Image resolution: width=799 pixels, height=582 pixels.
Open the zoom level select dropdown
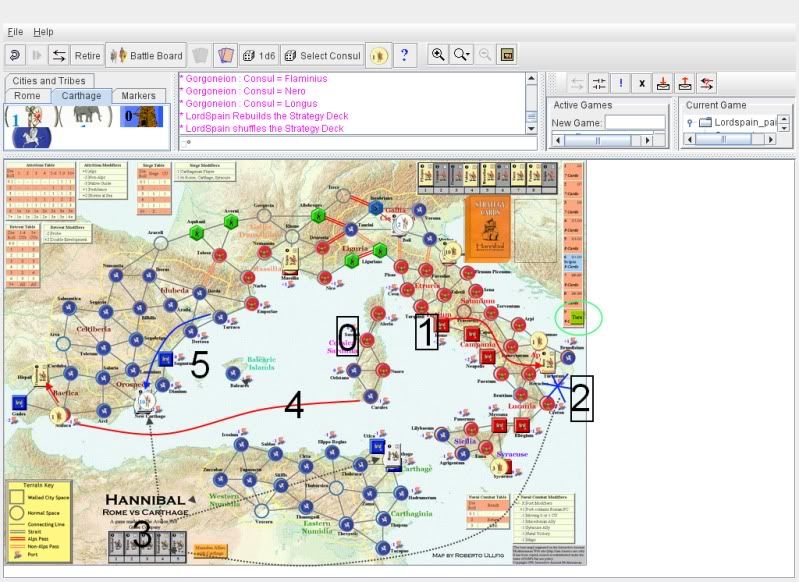click(462, 55)
